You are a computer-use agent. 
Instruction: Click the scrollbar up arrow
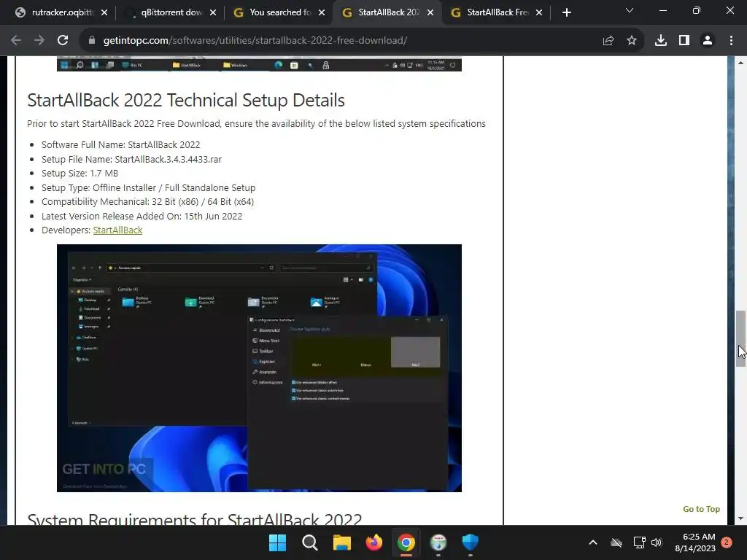pyautogui.click(x=741, y=63)
